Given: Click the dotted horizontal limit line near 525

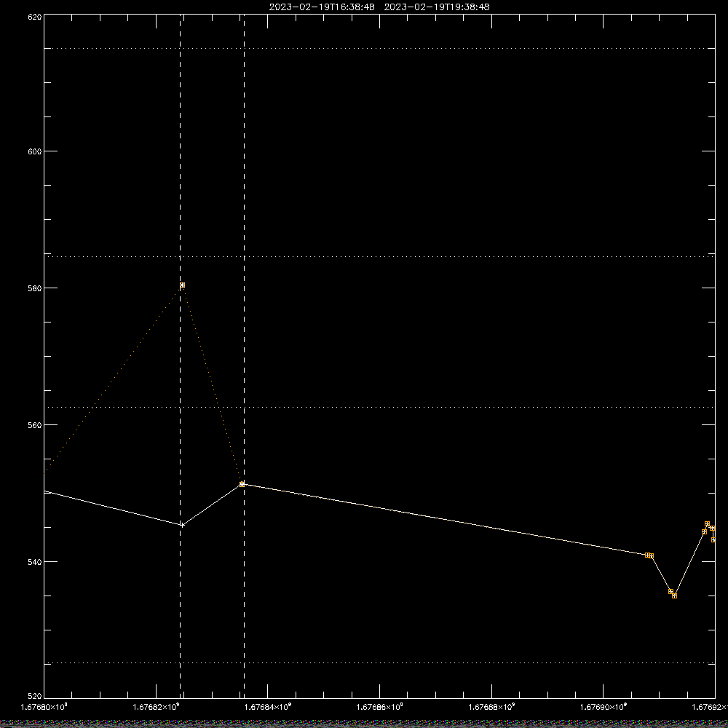Looking at the screenshot, I should (379, 663).
